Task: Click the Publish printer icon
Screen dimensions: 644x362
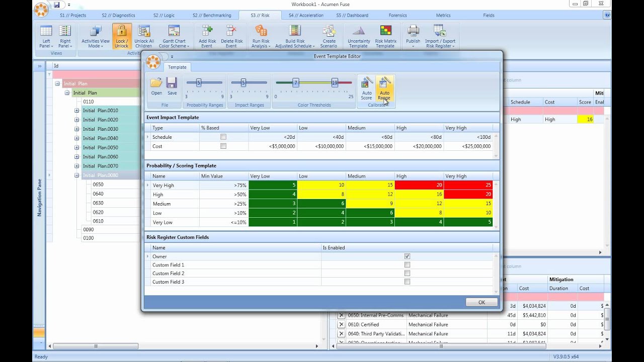Action: click(x=413, y=32)
